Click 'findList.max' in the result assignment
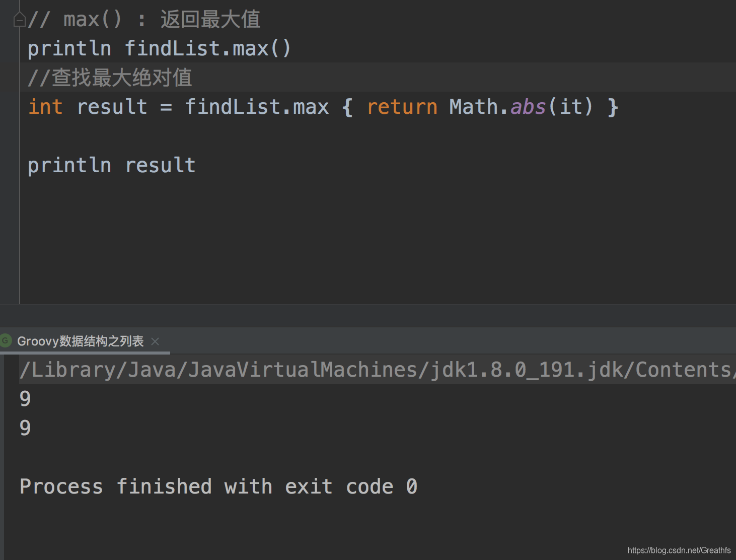The height and width of the screenshot is (560, 736). coord(257,107)
